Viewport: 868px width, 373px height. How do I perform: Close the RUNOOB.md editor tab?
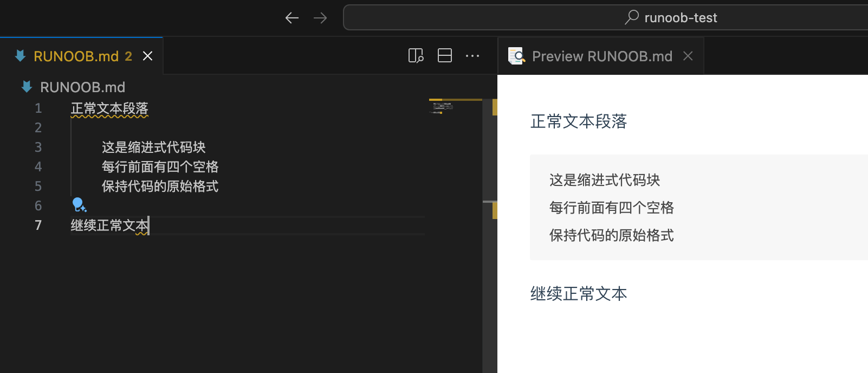point(147,56)
